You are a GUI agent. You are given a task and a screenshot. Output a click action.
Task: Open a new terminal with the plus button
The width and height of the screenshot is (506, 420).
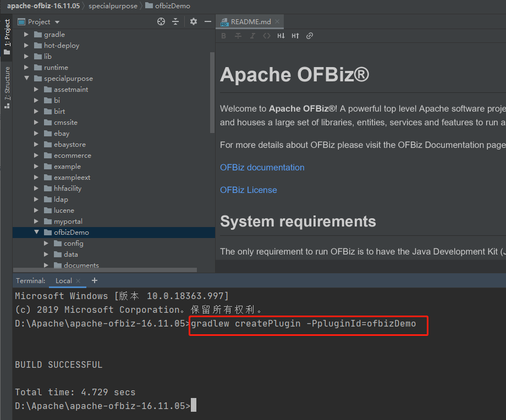click(x=94, y=281)
